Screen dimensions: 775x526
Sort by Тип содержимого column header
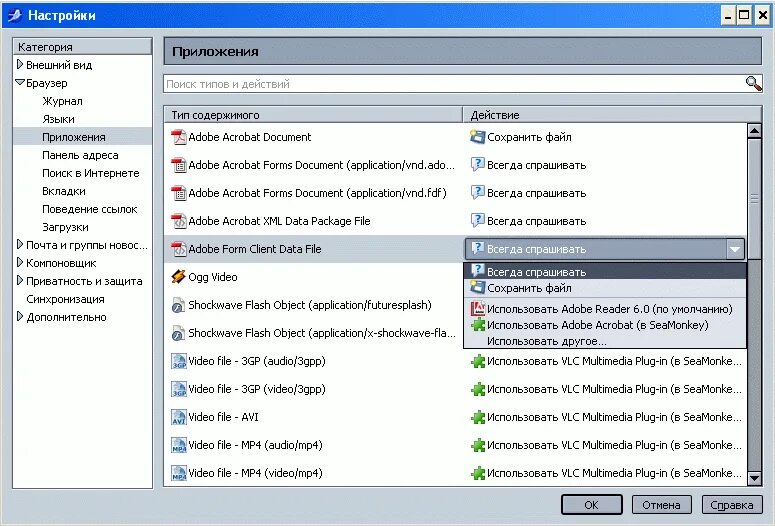(x=313, y=115)
